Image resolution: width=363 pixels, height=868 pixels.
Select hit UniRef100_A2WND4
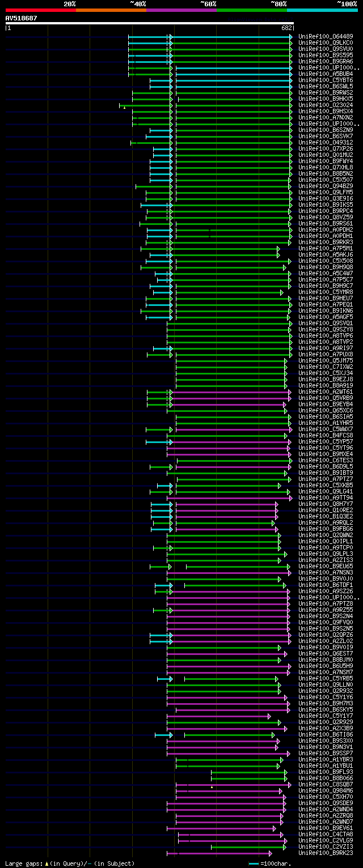[326, 809]
